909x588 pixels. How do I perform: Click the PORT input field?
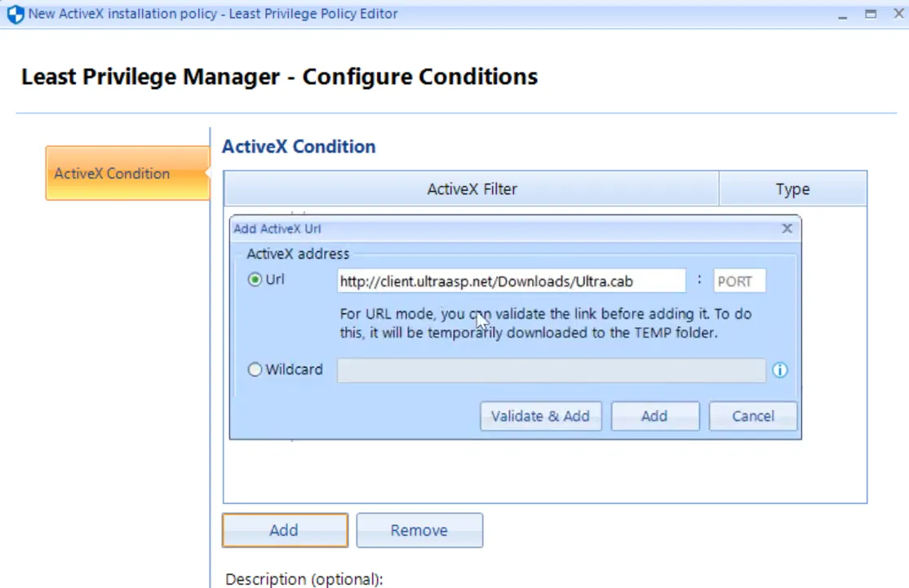(738, 280)
